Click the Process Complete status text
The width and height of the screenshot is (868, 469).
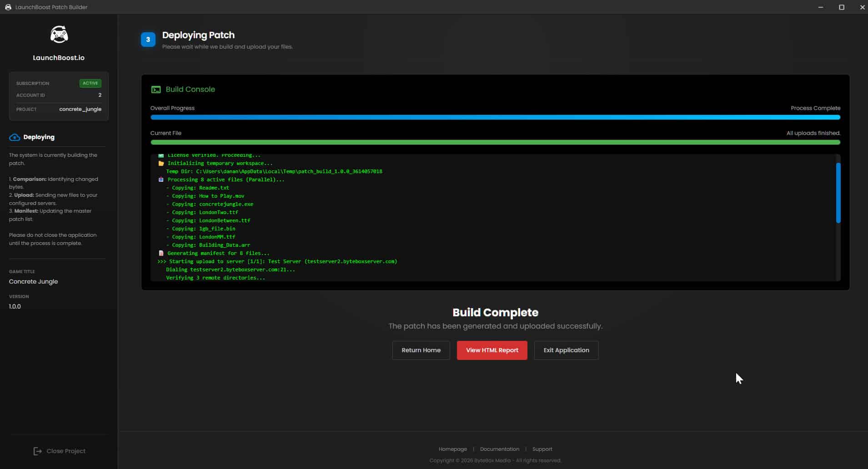(x=815, y=108)
